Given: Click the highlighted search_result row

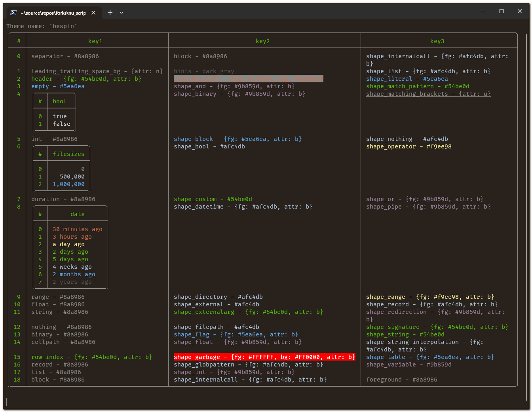Looking at the screenshot, I should click(249, 79).
